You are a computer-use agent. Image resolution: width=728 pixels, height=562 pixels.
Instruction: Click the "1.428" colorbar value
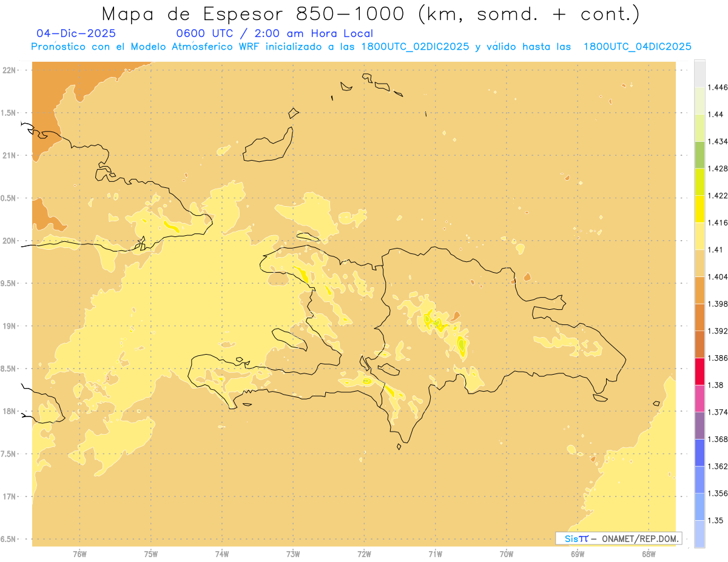(718, 169)
